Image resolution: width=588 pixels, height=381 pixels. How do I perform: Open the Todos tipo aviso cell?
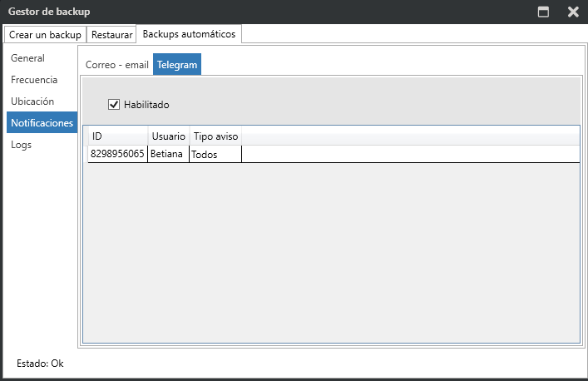click(215, 155)
